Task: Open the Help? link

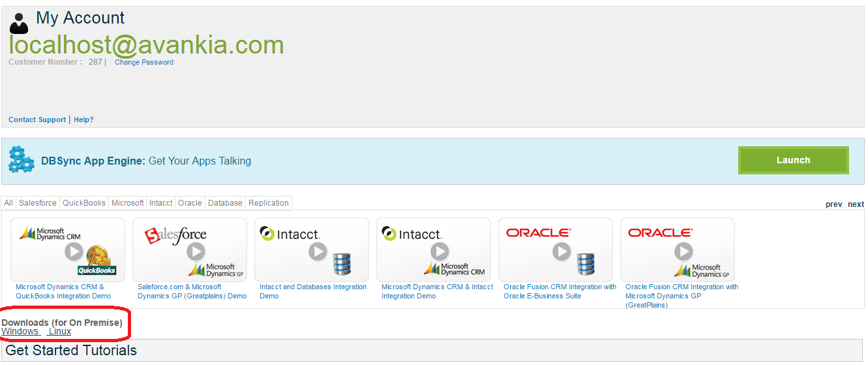Action: [x=83, y=120]
